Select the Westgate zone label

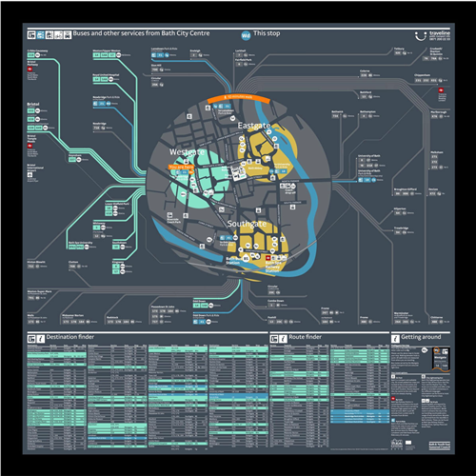coord(187,152)
